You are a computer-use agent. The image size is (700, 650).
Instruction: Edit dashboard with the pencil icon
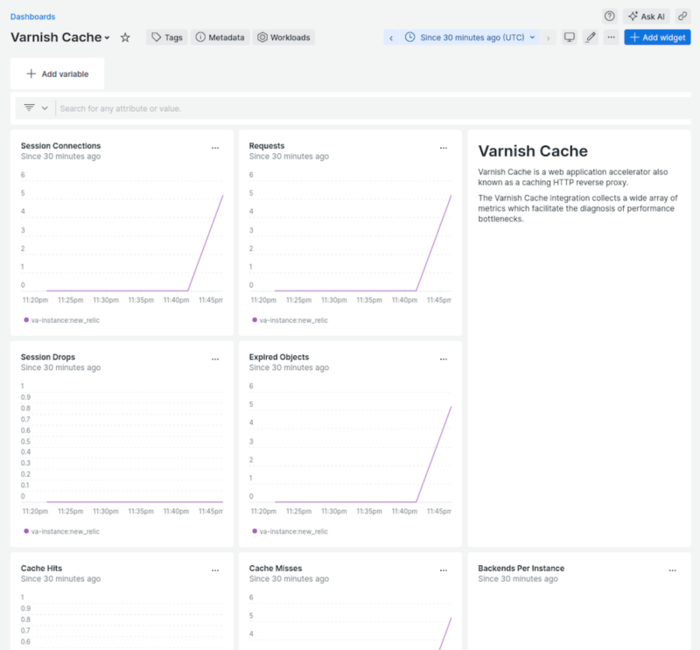coord(590,37)
